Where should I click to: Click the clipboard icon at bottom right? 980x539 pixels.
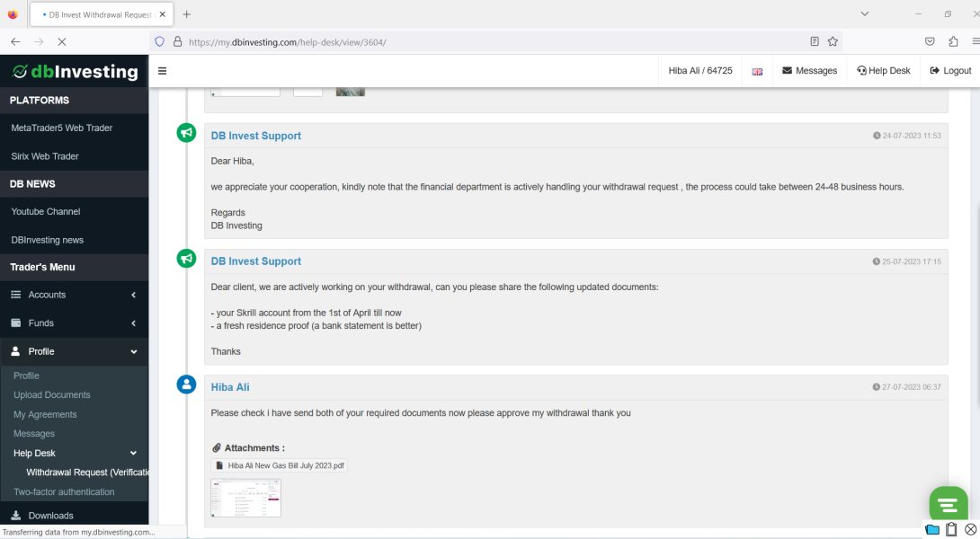[x=951, y=530]
